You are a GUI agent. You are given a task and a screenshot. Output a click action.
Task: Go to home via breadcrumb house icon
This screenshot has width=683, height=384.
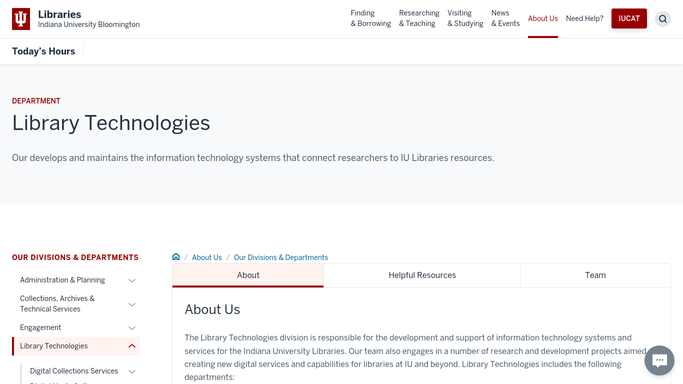(x=176, y=257)
